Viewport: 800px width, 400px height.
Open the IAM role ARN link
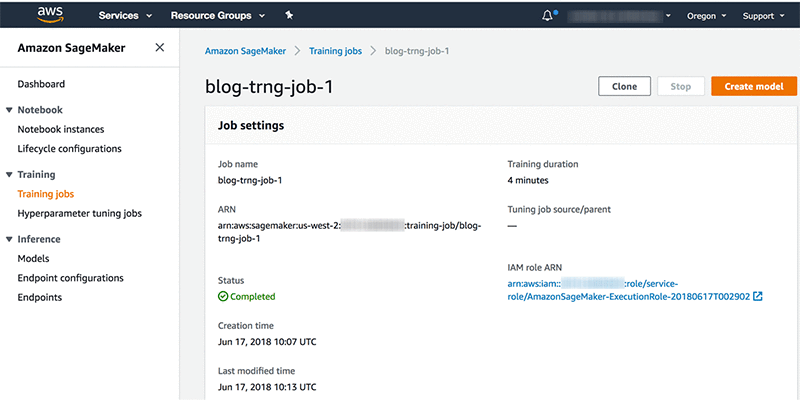629,290
